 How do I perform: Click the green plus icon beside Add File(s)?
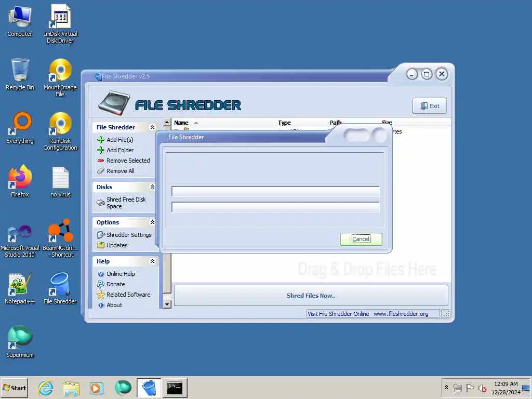tap(101, 140)
